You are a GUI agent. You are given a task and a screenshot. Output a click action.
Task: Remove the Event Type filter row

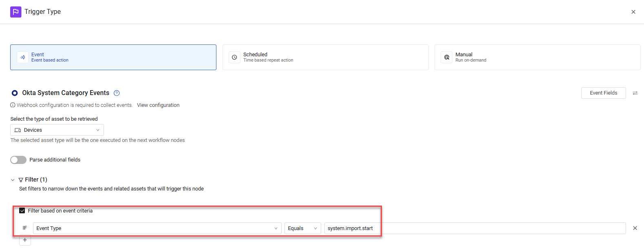pos(635,228)
